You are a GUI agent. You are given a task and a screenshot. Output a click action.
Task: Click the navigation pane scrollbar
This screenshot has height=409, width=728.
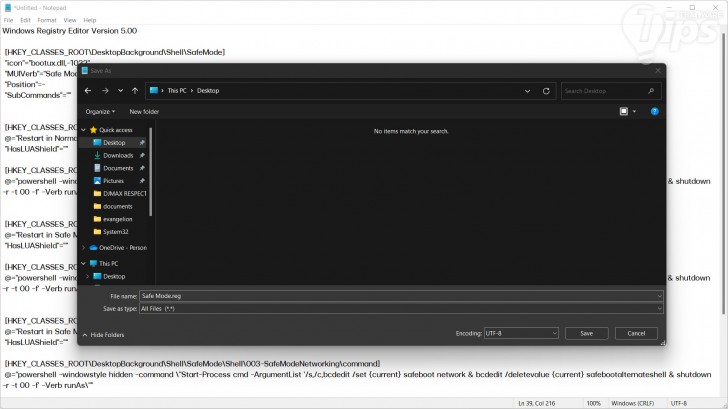pos(150,172)
